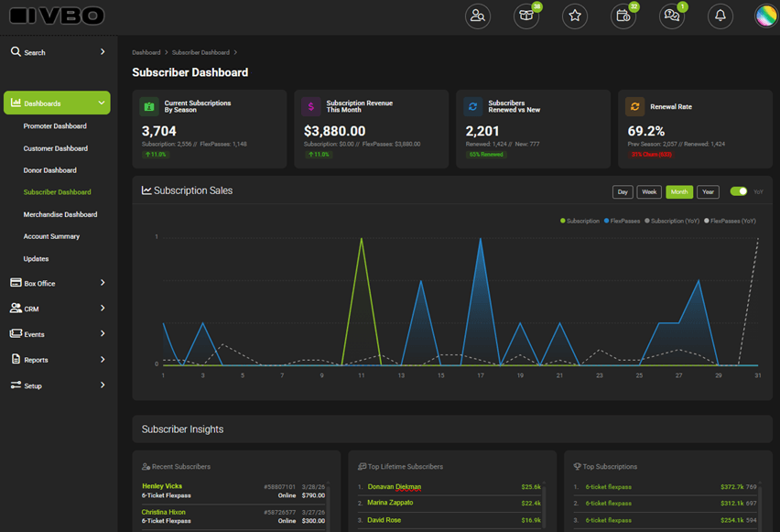Open the customer search icon in header
Viewport: 780px width, 532px height.
click(477, 16)
